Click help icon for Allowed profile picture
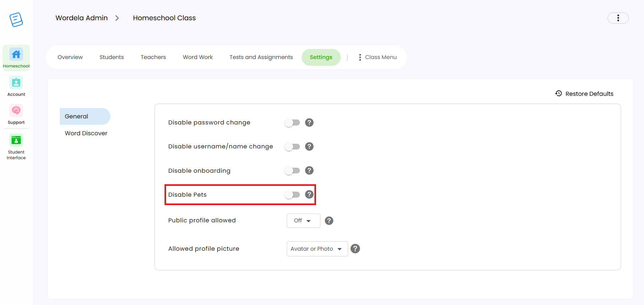644x305 pixels. (x=355, y=249)
